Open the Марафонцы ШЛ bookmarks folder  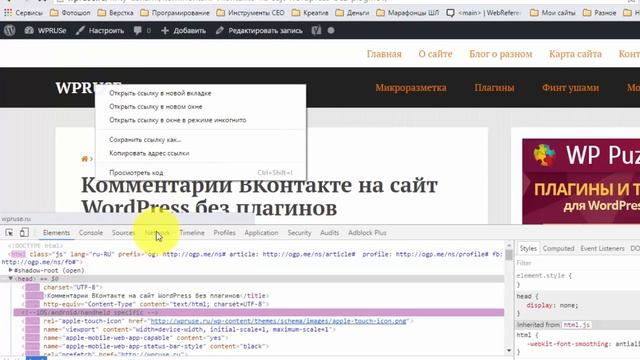pyautogui.click(x=408, y=13)
